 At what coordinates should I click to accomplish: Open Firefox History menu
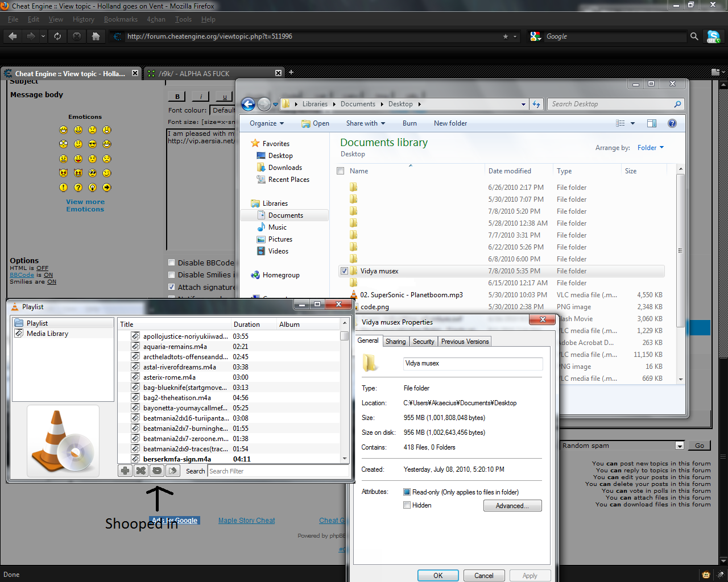tap(84, 19)
